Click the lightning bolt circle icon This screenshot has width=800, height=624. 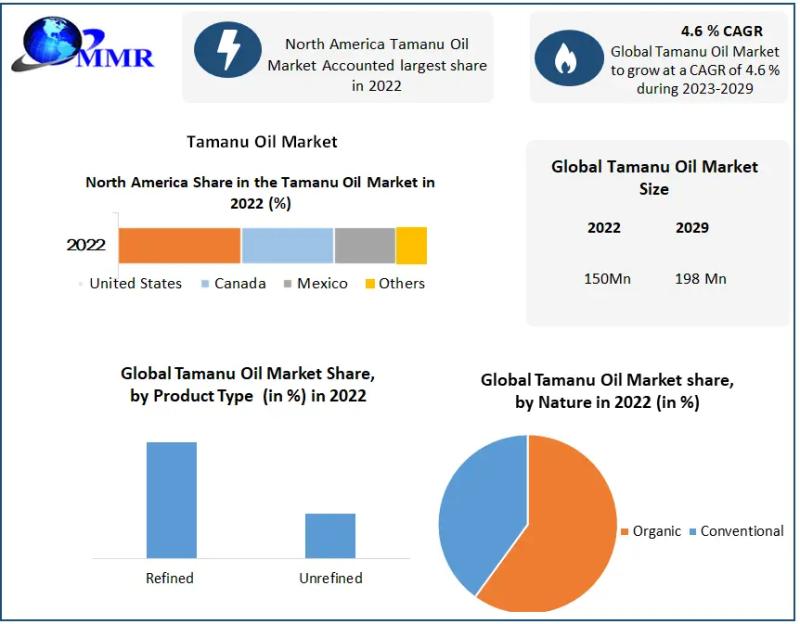coord(228,49)
